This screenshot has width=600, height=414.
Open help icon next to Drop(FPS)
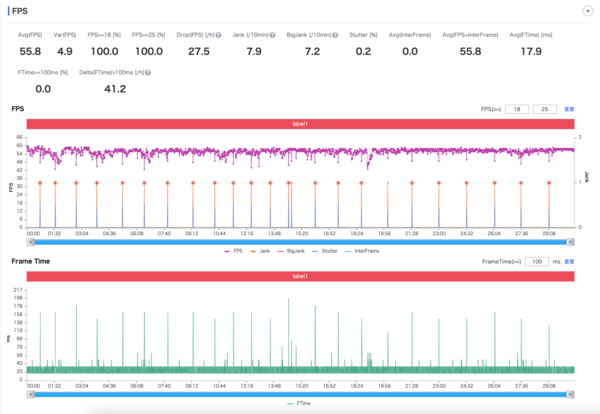(218, 35)
